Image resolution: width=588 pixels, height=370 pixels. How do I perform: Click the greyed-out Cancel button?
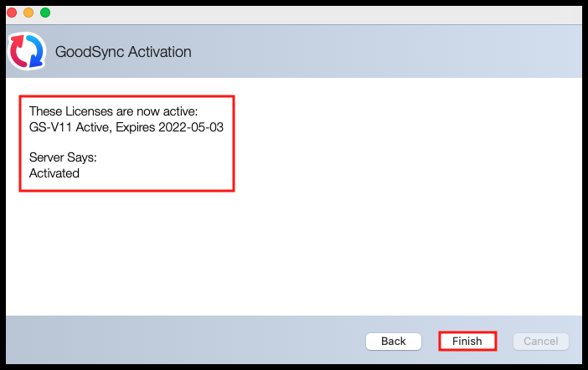coord(540,341)
